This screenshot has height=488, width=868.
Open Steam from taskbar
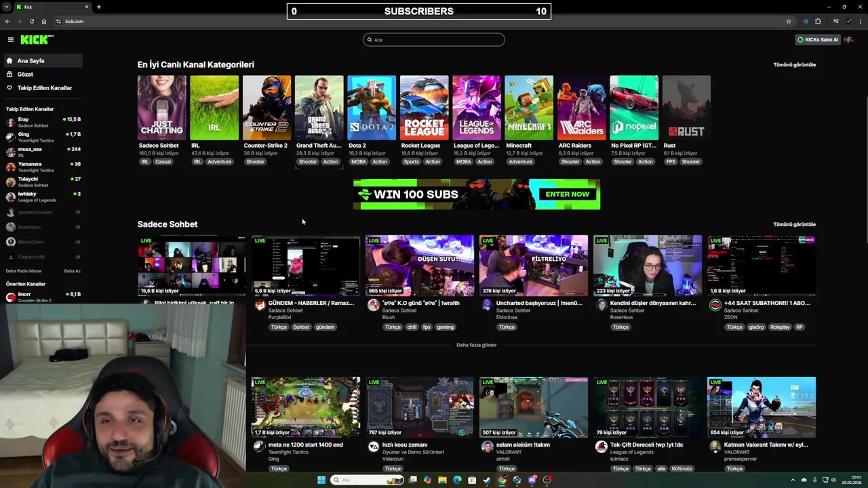(487, 480)
